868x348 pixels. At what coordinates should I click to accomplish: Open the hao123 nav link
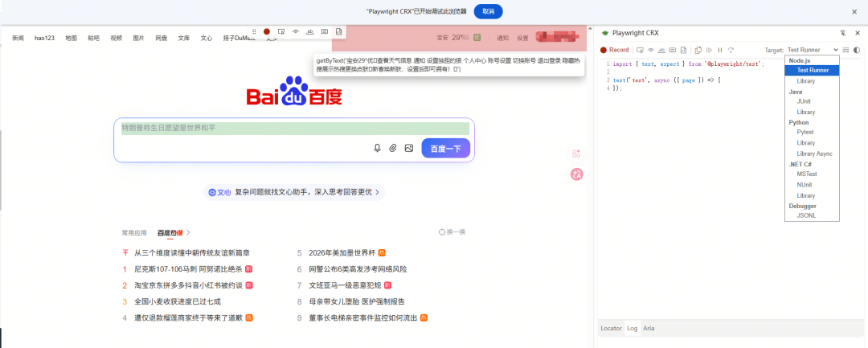(x=44, y=38)
